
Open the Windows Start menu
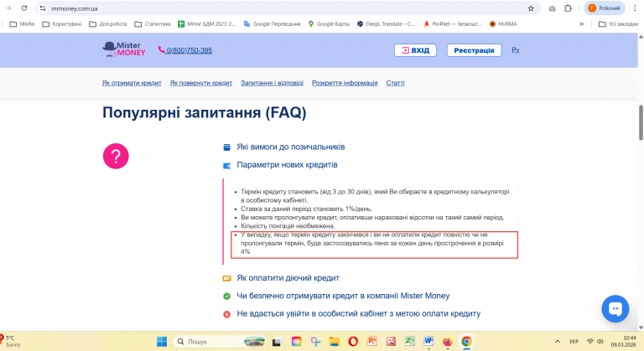pos(162,342)
